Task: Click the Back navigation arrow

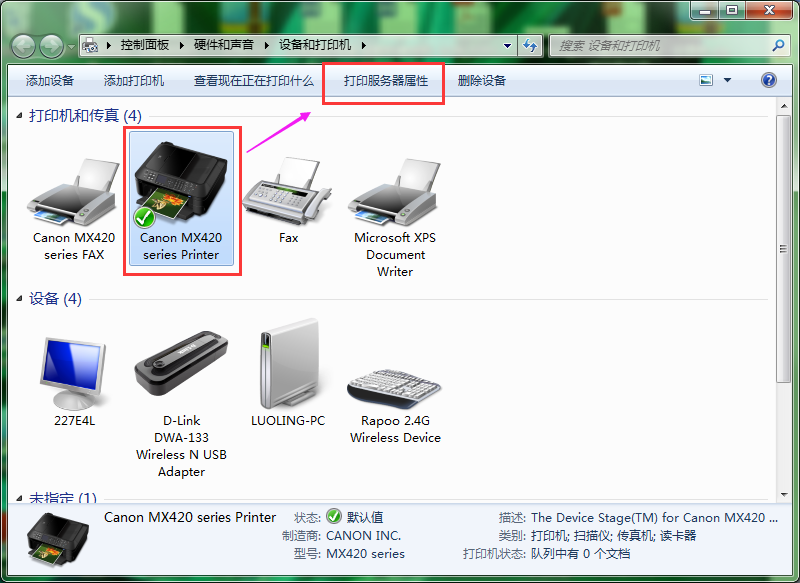Action: point(23,46)
